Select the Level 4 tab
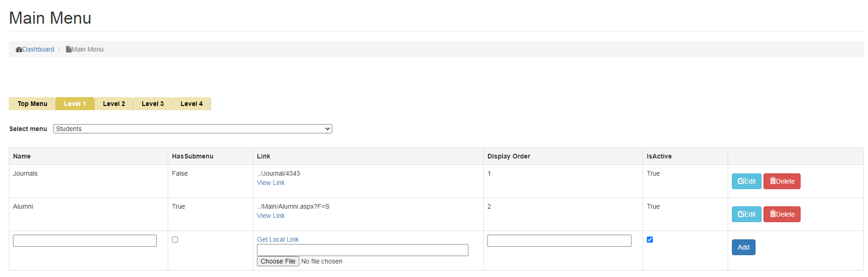This screenshot has height=277, width=868. (x=191, y=104)
